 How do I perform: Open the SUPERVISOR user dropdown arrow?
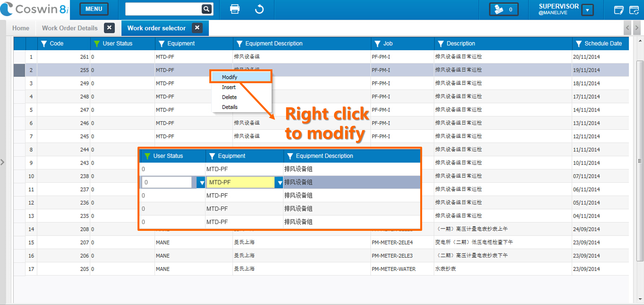click(587, 10)
